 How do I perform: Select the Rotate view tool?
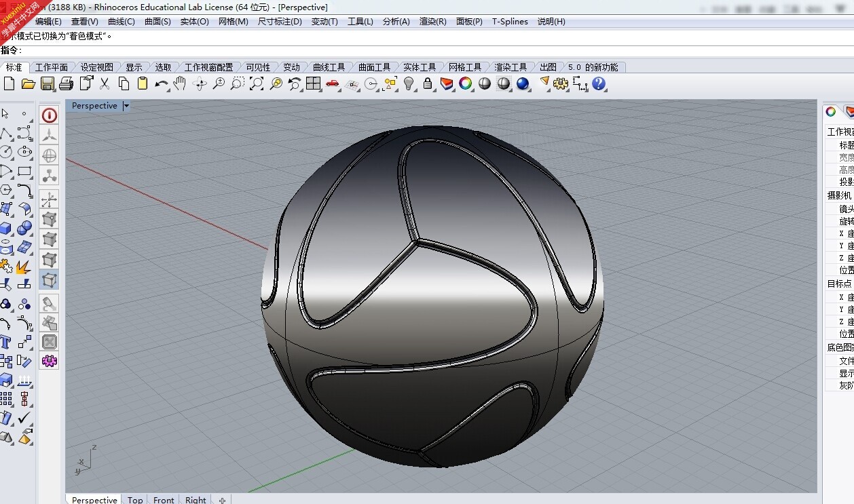[200, 83]
